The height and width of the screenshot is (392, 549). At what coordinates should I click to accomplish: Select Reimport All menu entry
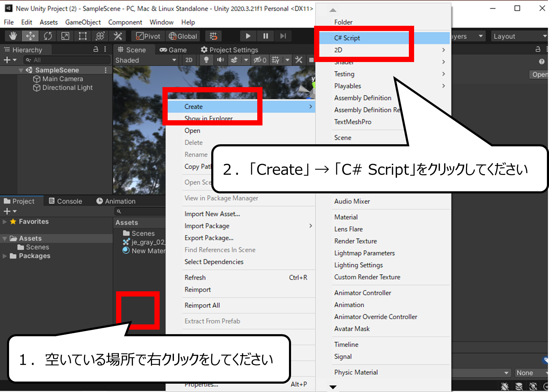tap(202, 305)
